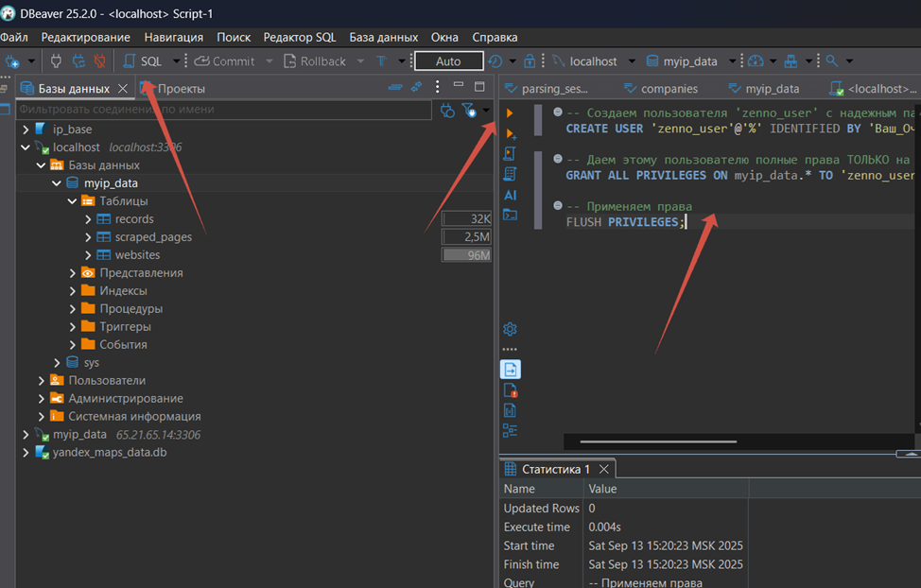Open the SQL terminal console icon
Viewport: 921px width, 588px height.
pos(510,215)
